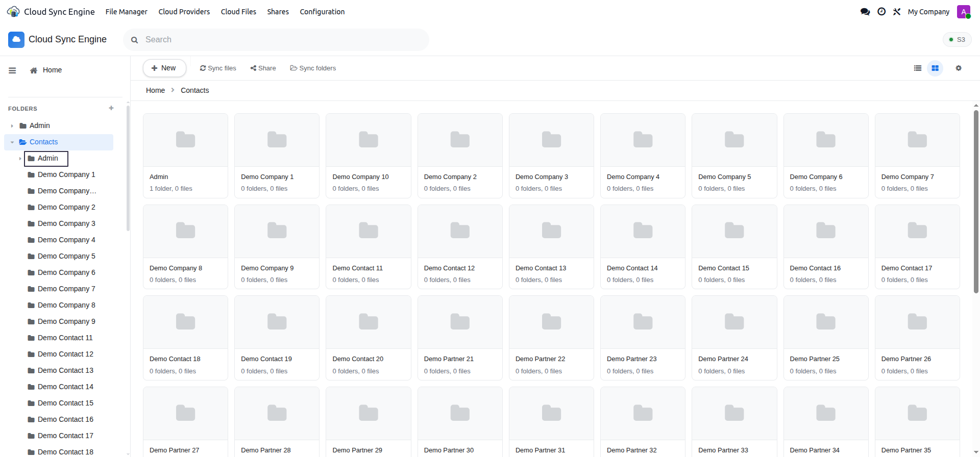Open the user avatar menu
This screenshot has height=457, width=980.
click(x=964, y=12)
